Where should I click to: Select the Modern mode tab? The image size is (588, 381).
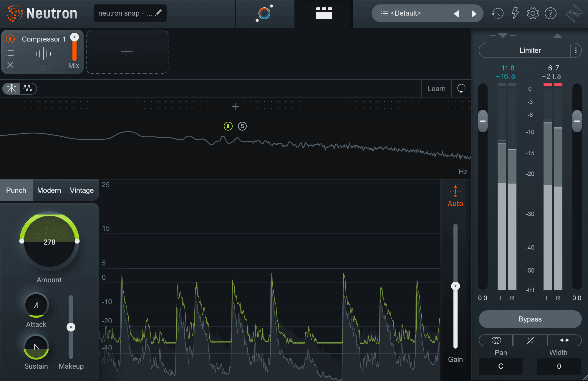pos(49,190)
